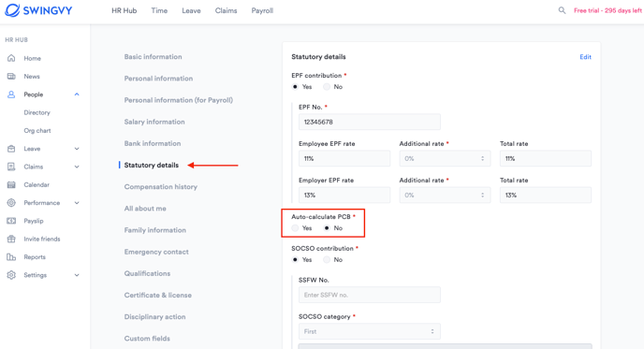Click the Calendar sidebar icon
Screen dimensions: 644x349
[11, 184]
